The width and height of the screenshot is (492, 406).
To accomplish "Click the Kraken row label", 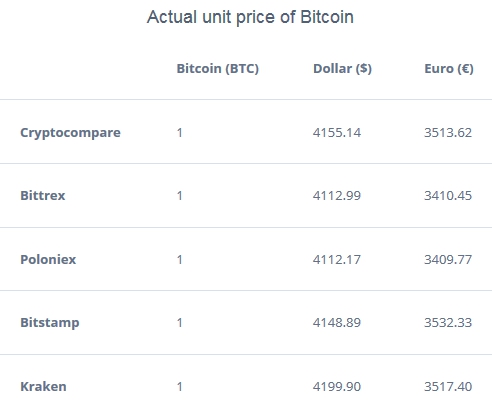I will pyautogui.click(x=43, y=387).
